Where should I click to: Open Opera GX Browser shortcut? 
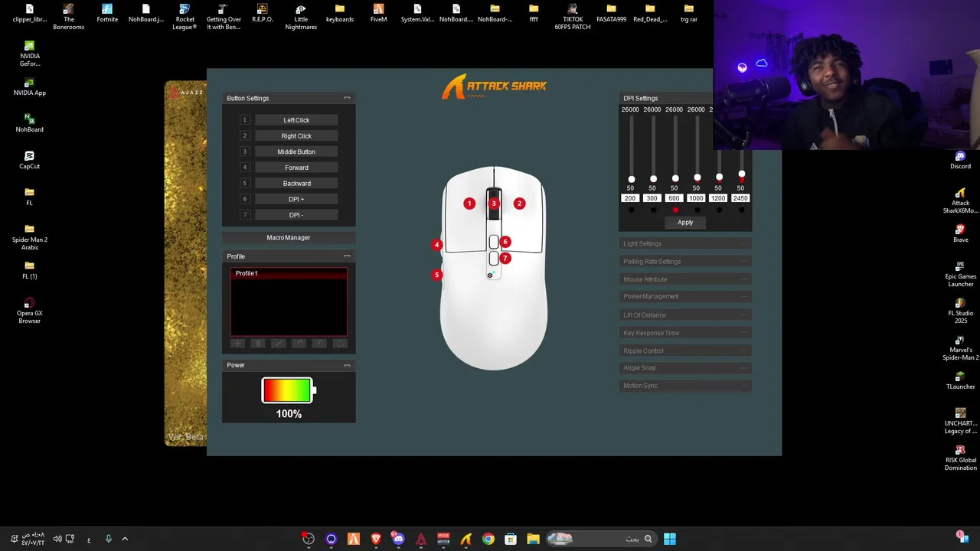point(29,310)
